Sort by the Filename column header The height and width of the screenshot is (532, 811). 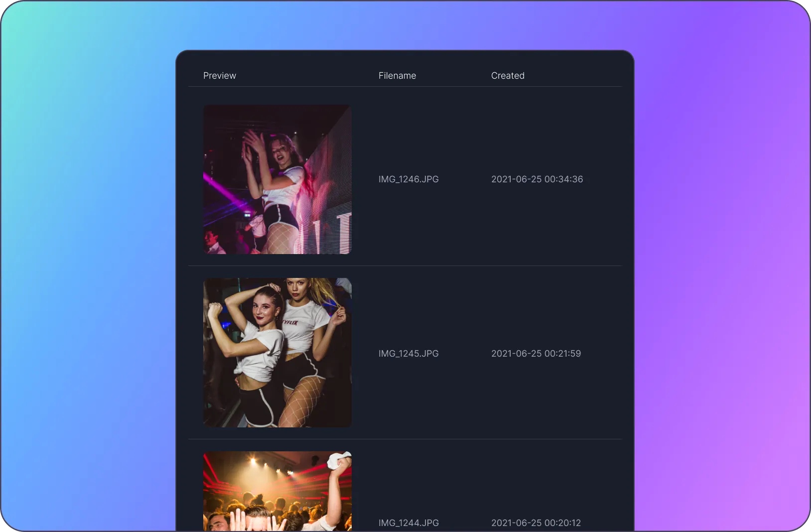pyautogui.click(x=397, y=76)
